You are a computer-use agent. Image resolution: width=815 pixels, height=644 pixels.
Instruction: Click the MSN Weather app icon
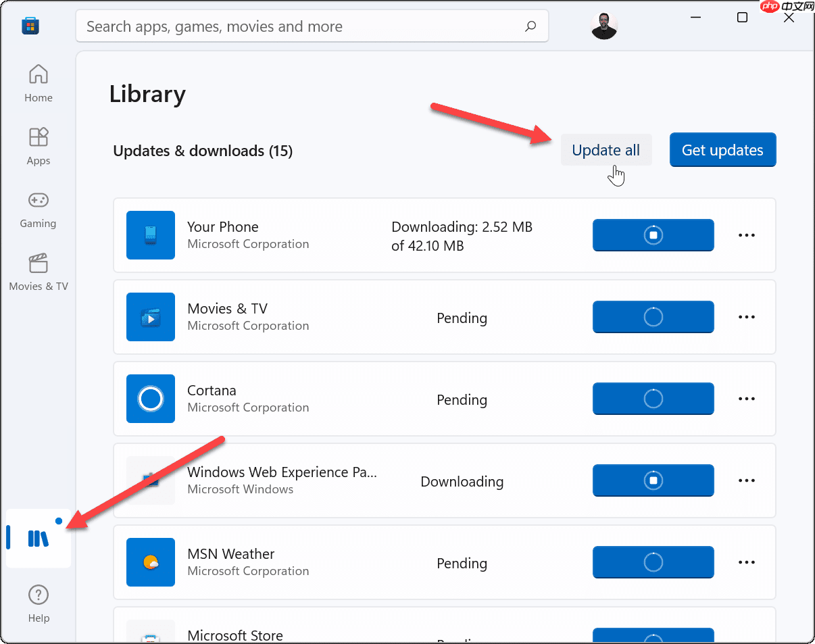(x=151, y=562)
